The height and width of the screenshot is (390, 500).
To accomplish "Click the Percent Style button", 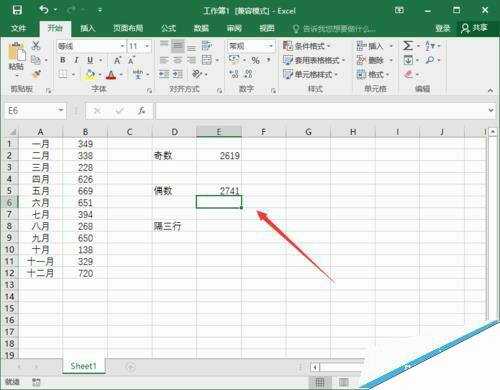I will pyautogui.click(x=256, y=60).
